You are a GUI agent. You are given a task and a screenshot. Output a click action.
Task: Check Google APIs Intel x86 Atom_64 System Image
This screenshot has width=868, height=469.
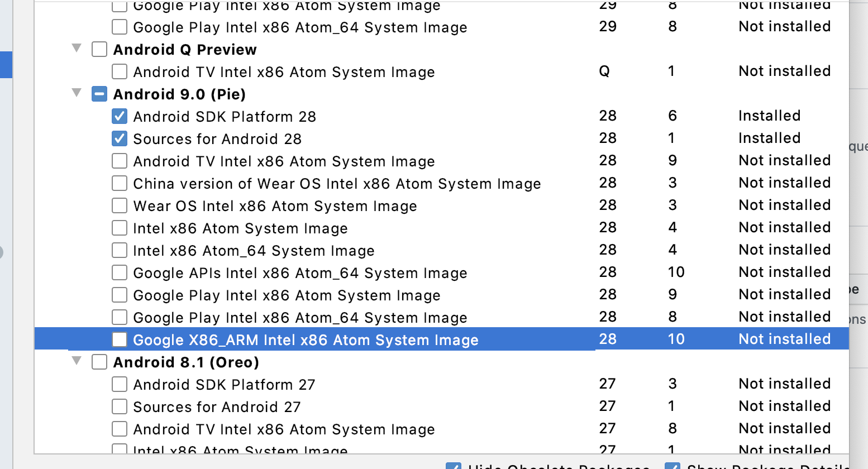click(119, 272)
